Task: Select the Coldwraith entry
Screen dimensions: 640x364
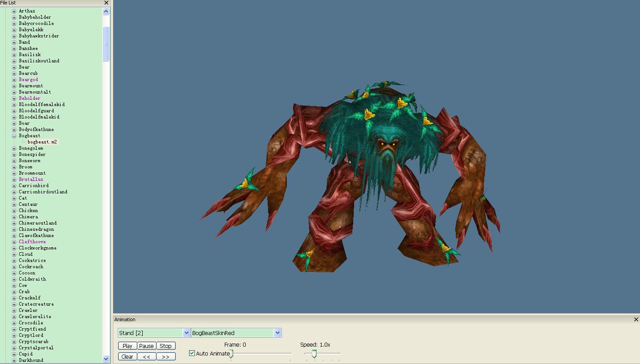Action: 33,279
